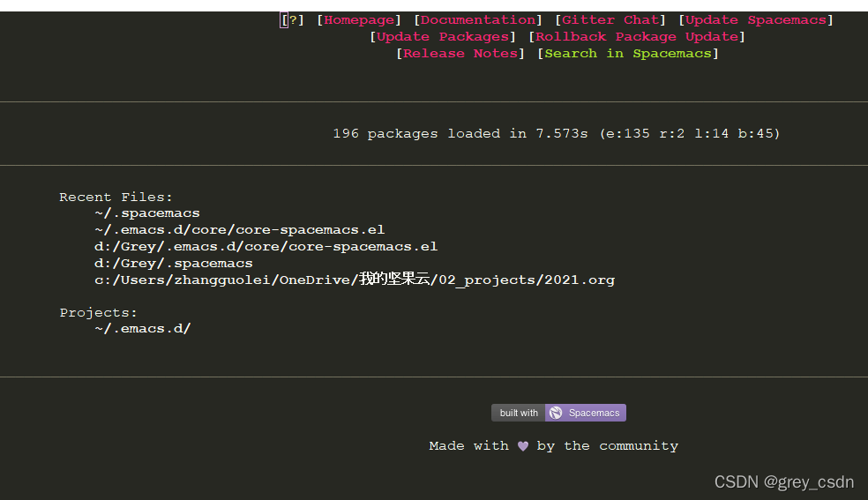Screen dimensions: 868x500
Task: Open recent file ~/.emacs.d/core/core-spacemacs.el
Action: pyautogui.click(x=240, y=229)
